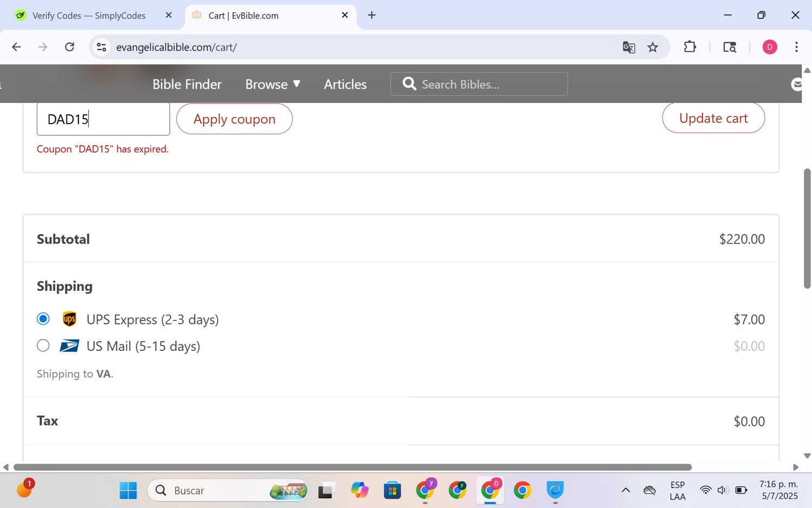Open the Wi-Fi network tray icon

(x=705, y=491)
